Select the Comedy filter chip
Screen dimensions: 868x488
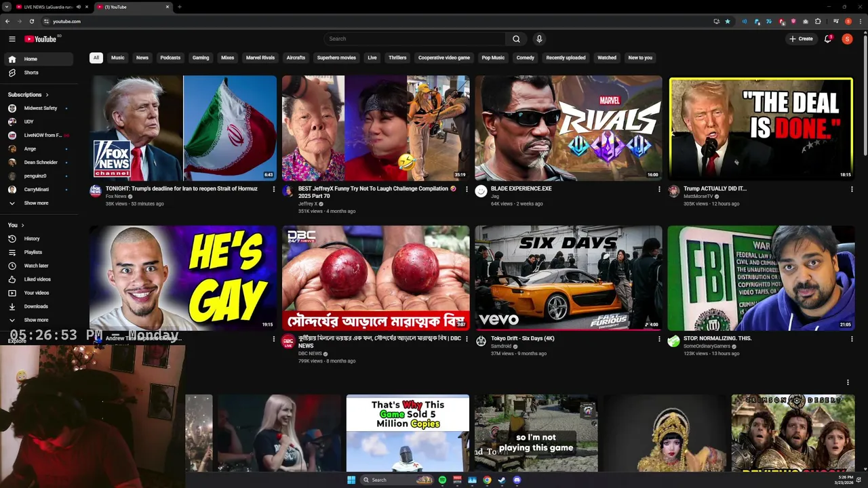pyautogui.click(x=526, y=58)
